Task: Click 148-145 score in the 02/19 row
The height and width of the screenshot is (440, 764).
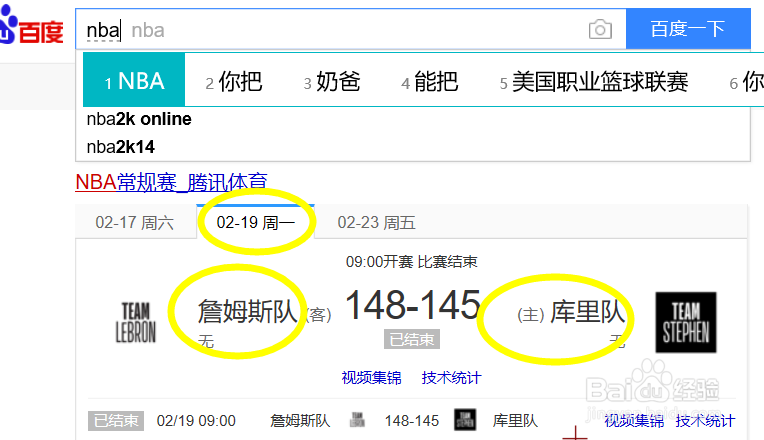Action: point(412,421)
